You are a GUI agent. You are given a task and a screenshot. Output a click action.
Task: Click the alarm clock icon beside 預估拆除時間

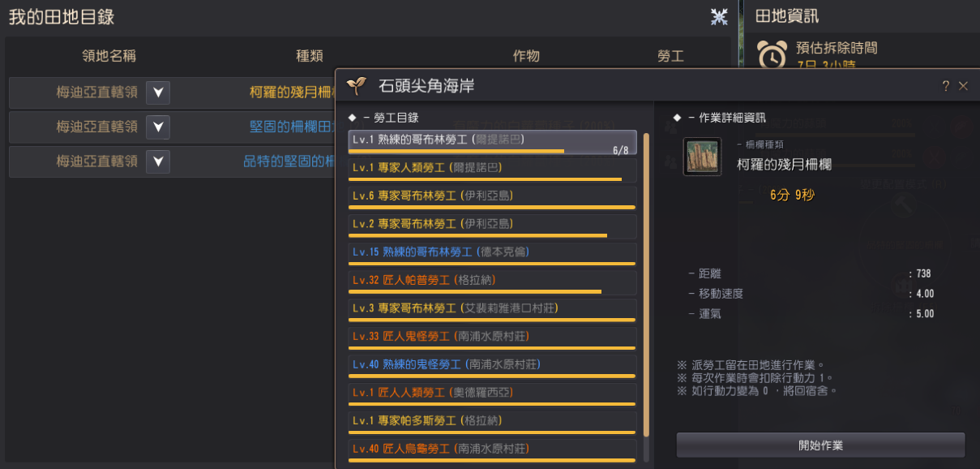[772, 54]
